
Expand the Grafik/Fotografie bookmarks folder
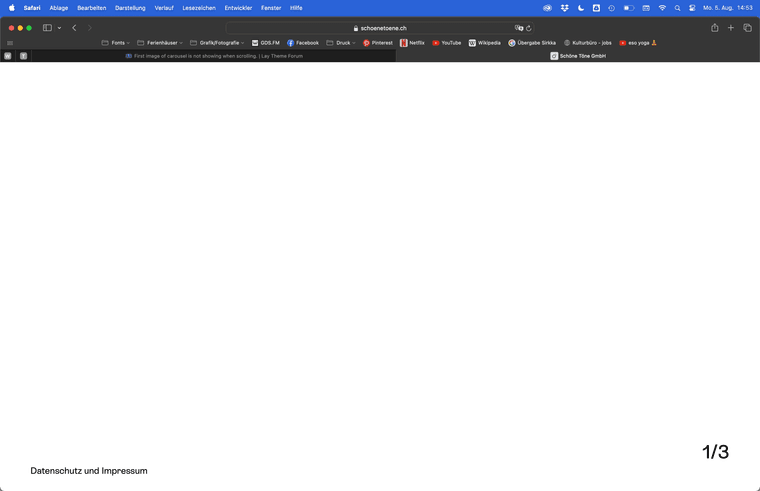pyautogui.click(x=217, y=43)
